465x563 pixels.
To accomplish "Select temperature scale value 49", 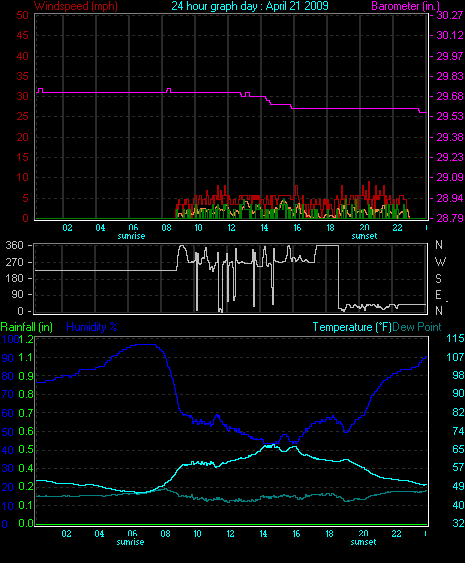I will point(458,486).
